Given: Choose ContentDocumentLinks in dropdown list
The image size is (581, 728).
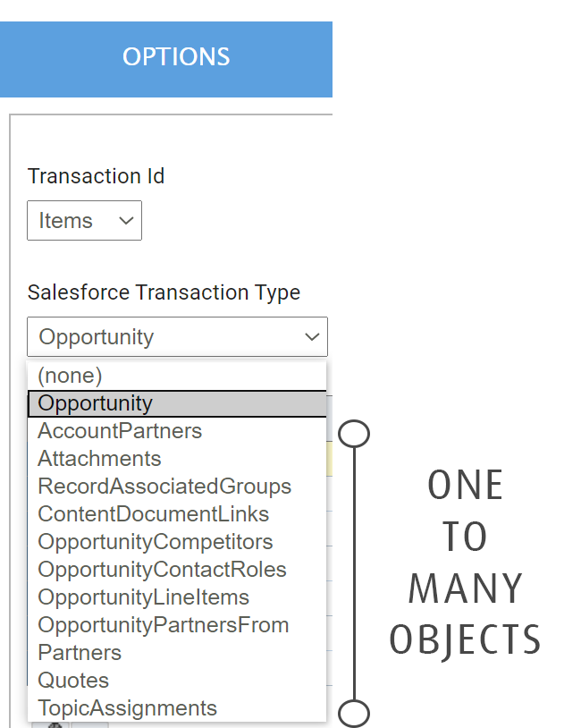Looking at the screenshot, I should 153,514.
